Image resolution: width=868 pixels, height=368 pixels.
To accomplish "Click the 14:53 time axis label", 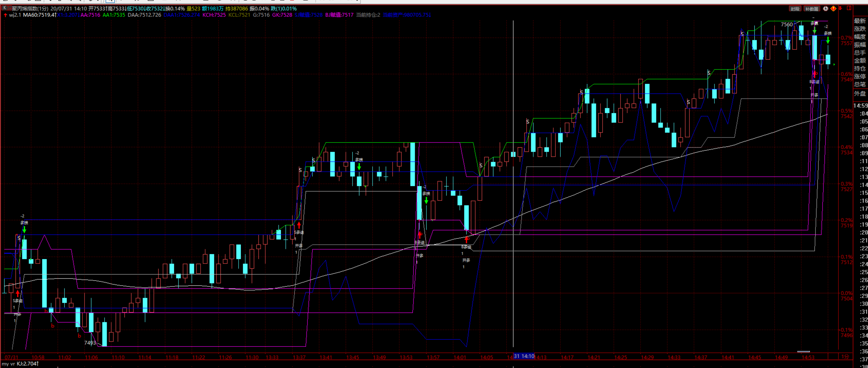I will [x=808, y=357].
